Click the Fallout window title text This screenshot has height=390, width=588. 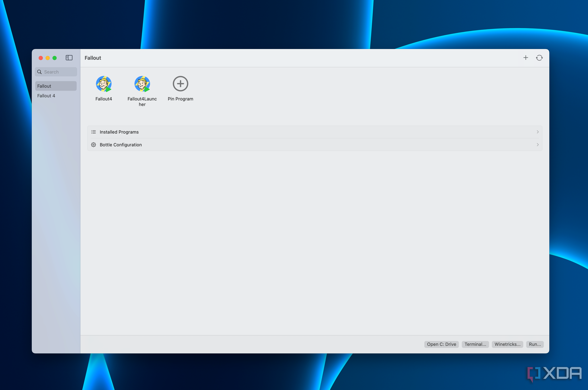coord(93,58)
